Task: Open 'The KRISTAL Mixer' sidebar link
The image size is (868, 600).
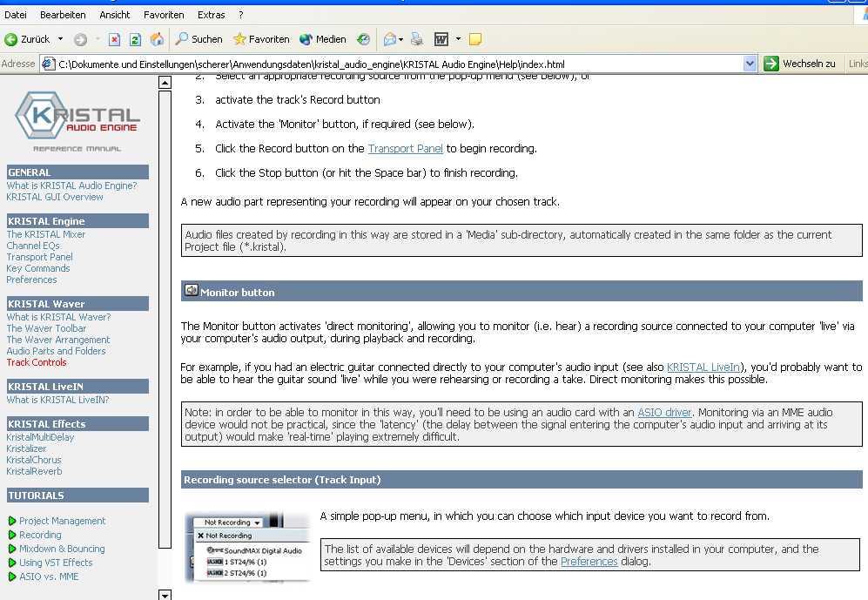Action: (x=46, y=234)
